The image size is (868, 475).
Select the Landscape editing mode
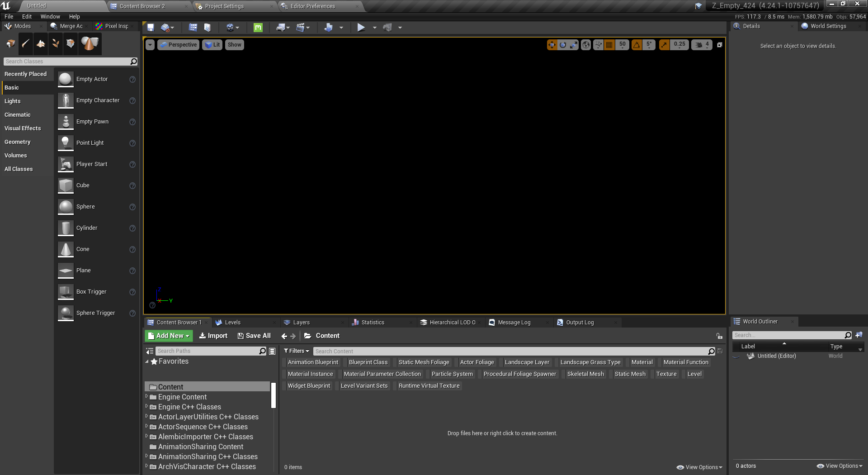coord(41,44)
